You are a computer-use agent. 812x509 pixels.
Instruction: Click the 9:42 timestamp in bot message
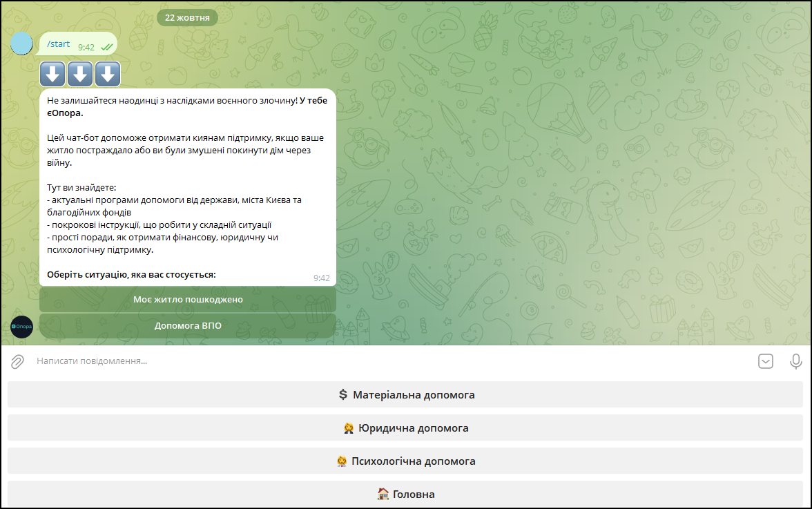pyautogui.click(x=321, y=278)
